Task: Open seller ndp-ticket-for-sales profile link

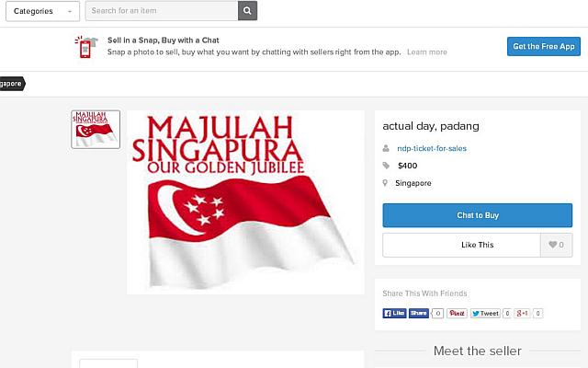Action: point(433,148)
